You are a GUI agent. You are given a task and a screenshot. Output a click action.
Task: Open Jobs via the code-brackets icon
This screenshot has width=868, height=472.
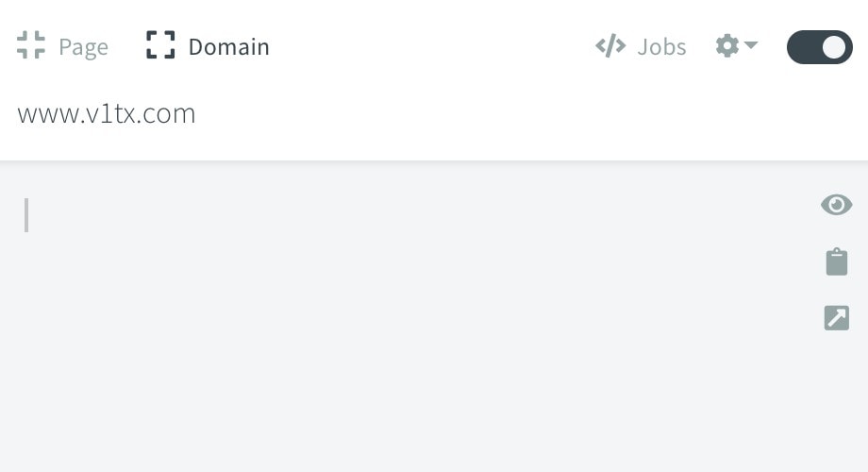pos(610,46)
